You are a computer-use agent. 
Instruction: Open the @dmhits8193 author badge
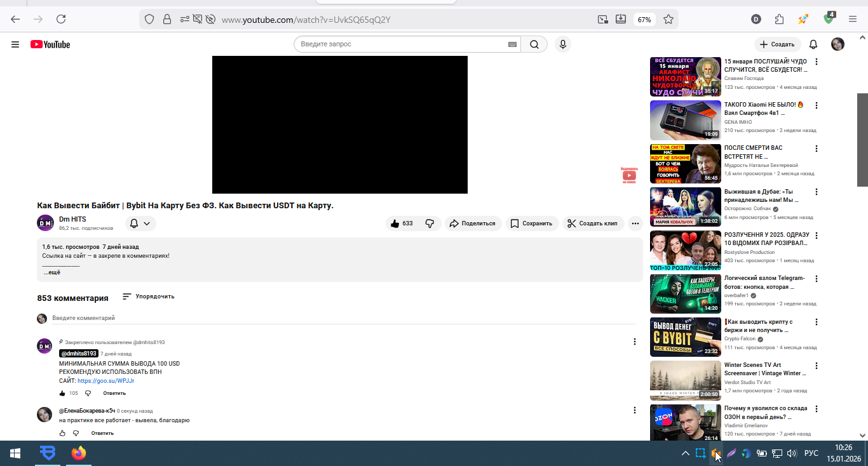pyautogui.click(x=79, y=354)
